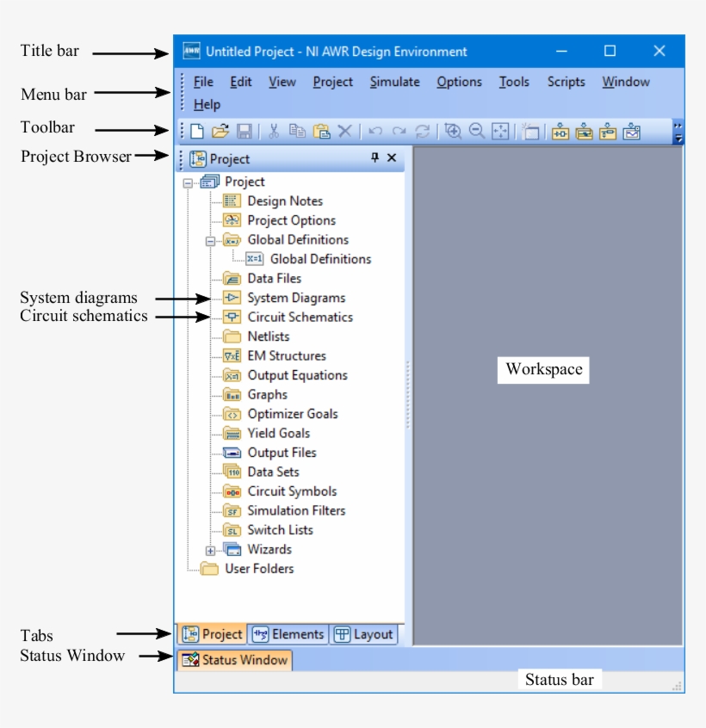706x728 pixels.
Task: Switch to the Project tab
Action: 213,634
